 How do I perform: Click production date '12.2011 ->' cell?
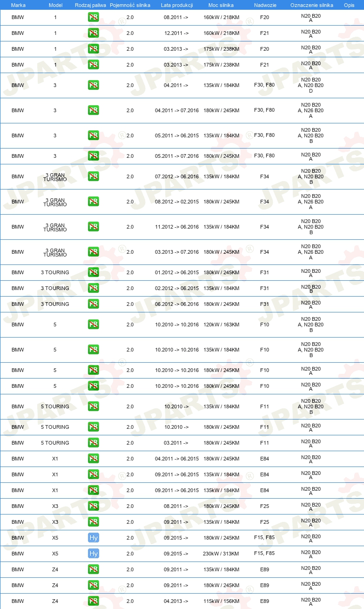pyautogui.click(x=176, y=33)
